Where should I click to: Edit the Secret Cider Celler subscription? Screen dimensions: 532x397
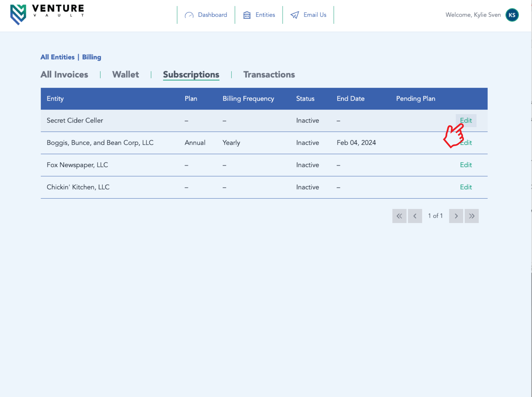[x=466, y=120]
